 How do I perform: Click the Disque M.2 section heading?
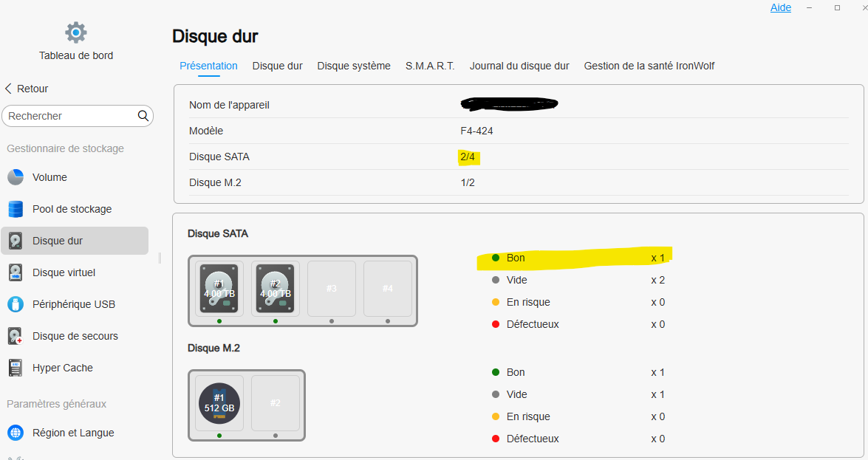pyautogui.click(x=213, y=349)
